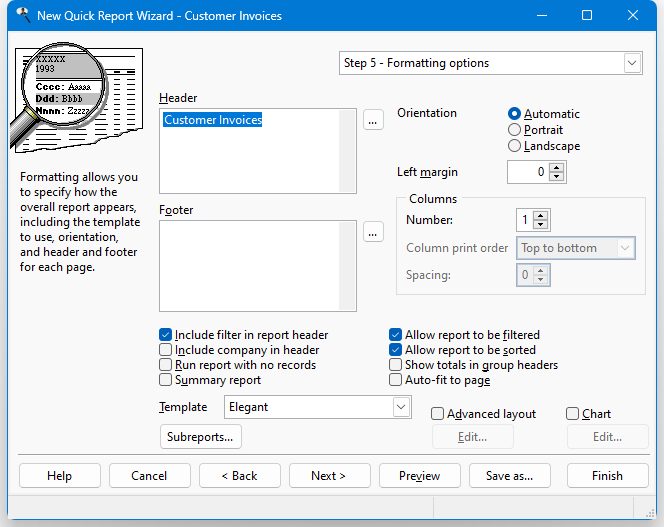Decrease the Left margin value
The image size is (664, 527).
click(556, 176)
